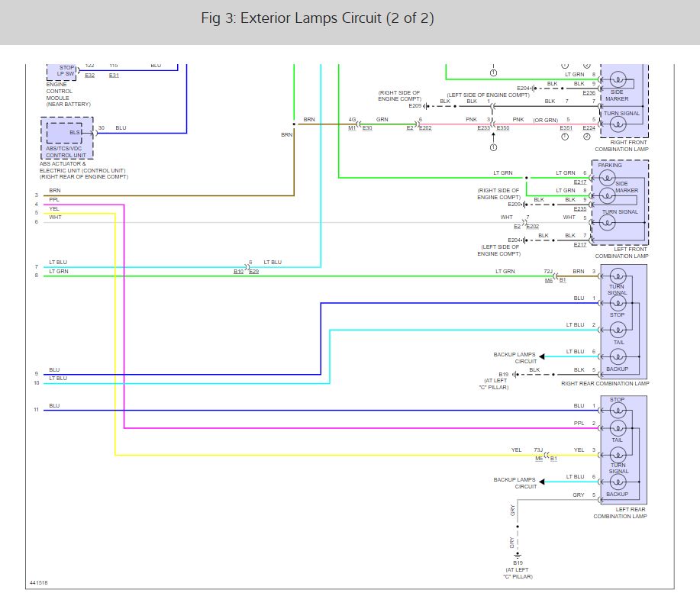Open the E233 connector reference
The image size is (700, 606).
(483, 128)
